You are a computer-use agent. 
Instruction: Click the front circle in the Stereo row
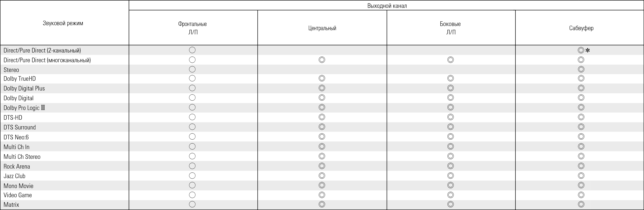click(x=192, y=69)
